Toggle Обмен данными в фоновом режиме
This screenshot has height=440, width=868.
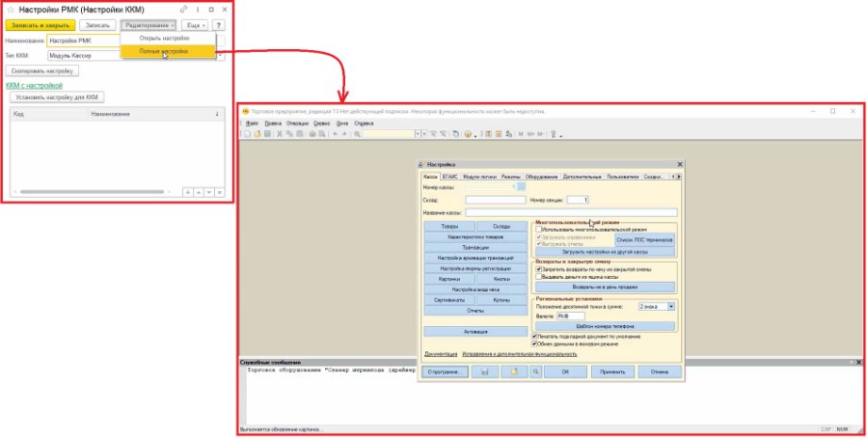tap(534, 344)
